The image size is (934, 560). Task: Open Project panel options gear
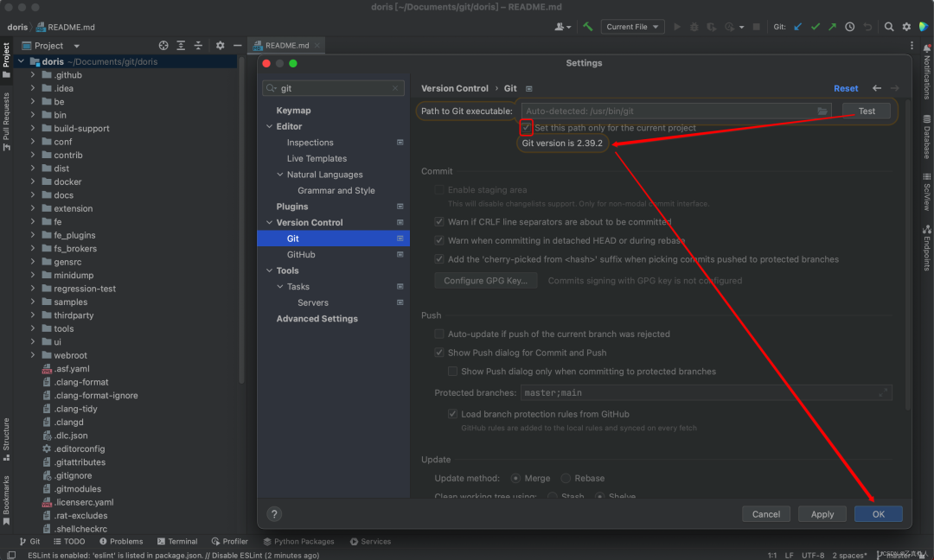(220, 45)
